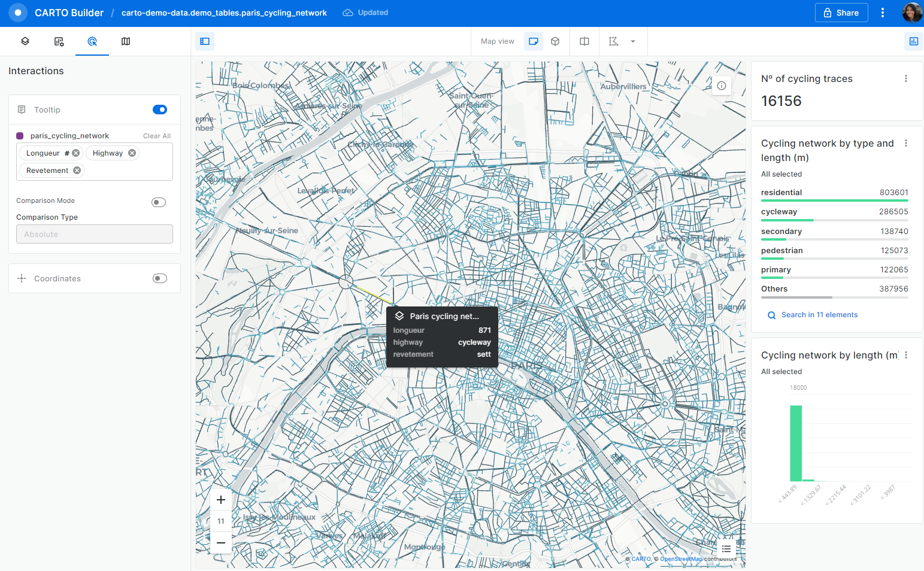This screenshot has width=924, height=571.
Task: Click Search in 11 elements link
Action: tap(819, 315)
